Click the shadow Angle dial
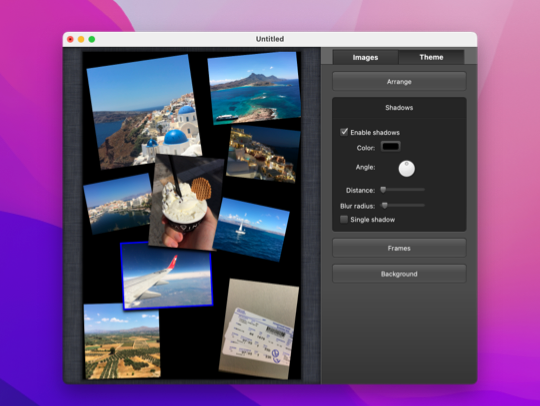540x406 pixels. pyautogui.click(x=406, y=169)
